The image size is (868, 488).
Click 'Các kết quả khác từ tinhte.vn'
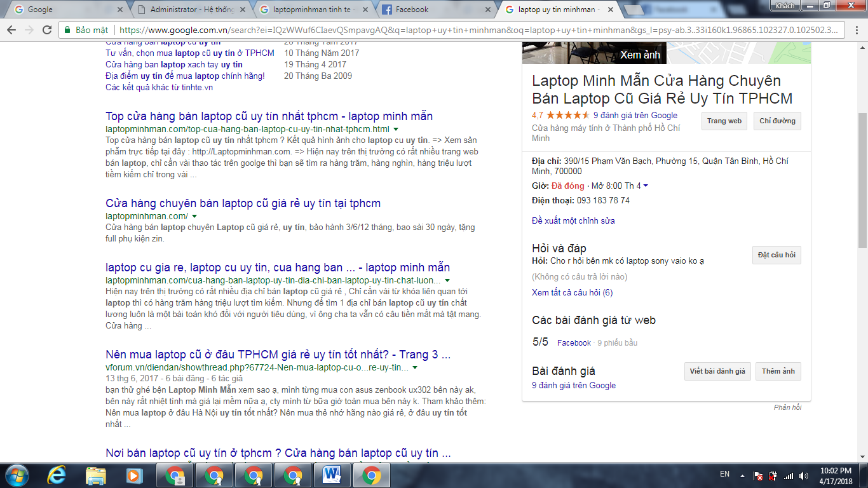(159, 87)
